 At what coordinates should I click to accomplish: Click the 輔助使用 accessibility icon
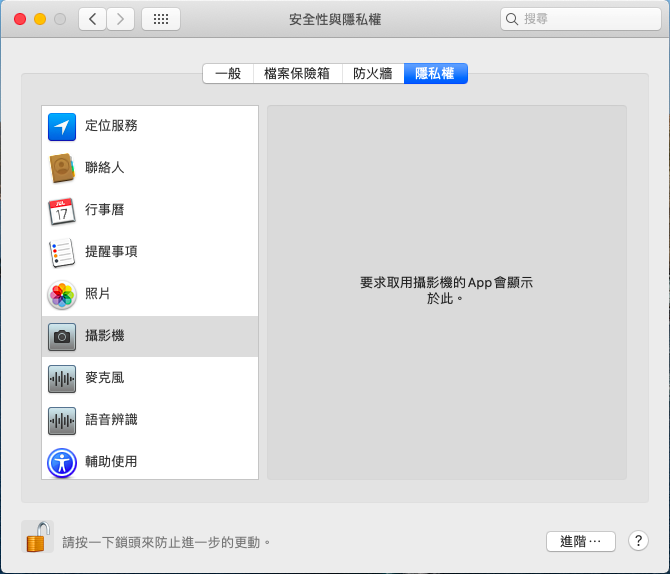point(62,463)
